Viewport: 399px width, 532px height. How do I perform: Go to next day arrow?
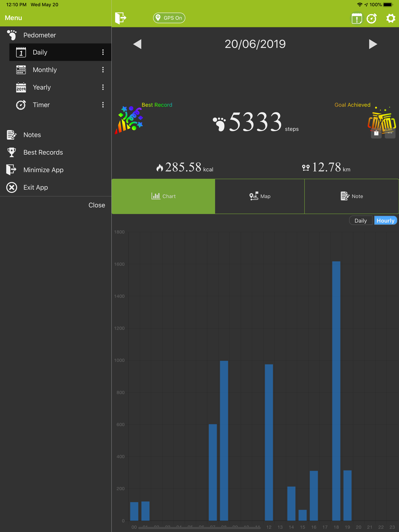coord(373,44)
